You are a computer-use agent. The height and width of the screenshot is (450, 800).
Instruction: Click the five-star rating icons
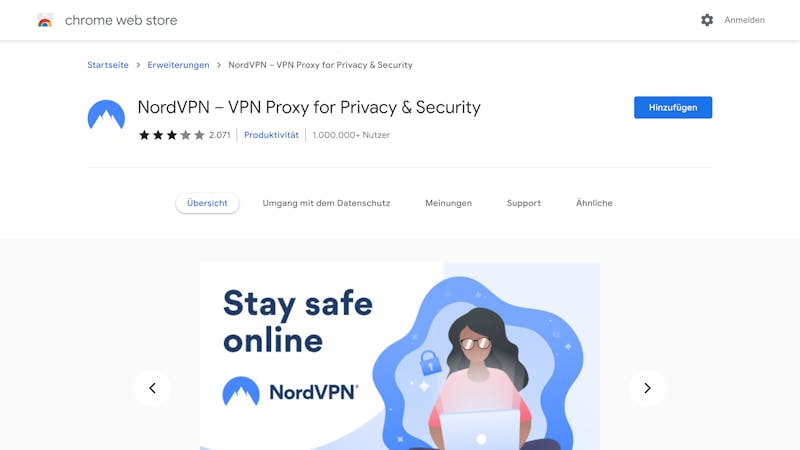point(171,135)
